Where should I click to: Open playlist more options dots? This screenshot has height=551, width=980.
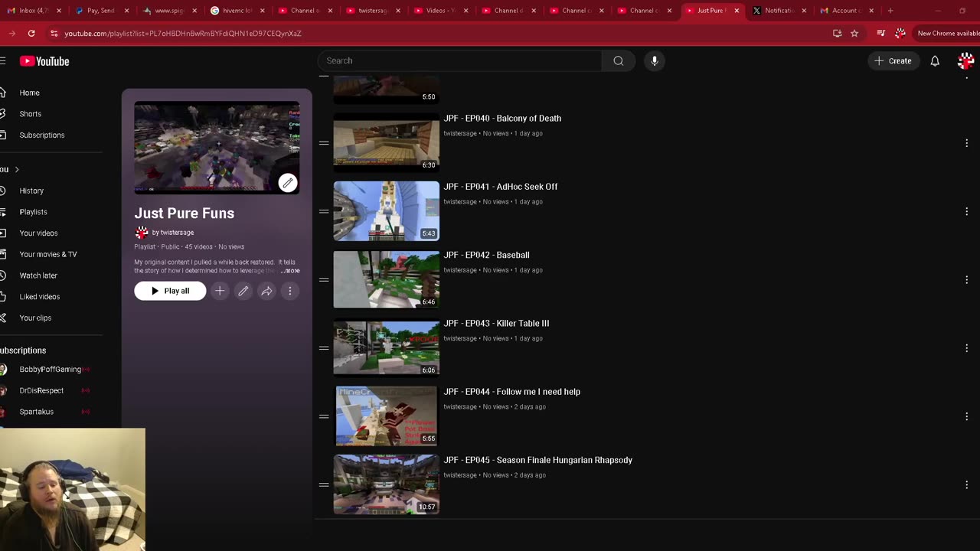pyautogui.click(x=289, y=291)
